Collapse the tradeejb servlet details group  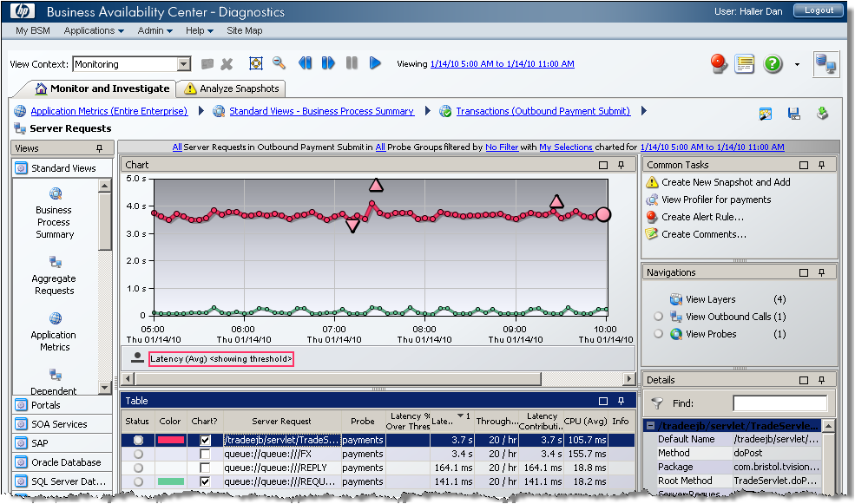(650, 426)
